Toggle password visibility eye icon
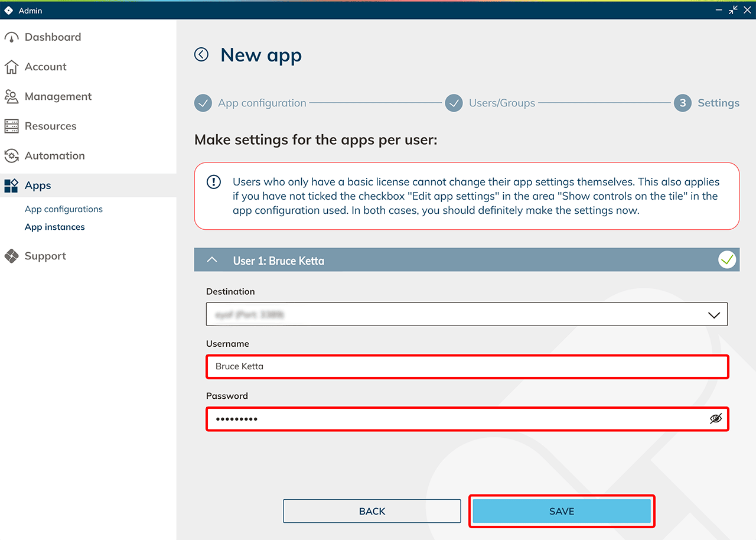Screen dimensions: 756x540 pyautogui.click(x=716, y=419)
